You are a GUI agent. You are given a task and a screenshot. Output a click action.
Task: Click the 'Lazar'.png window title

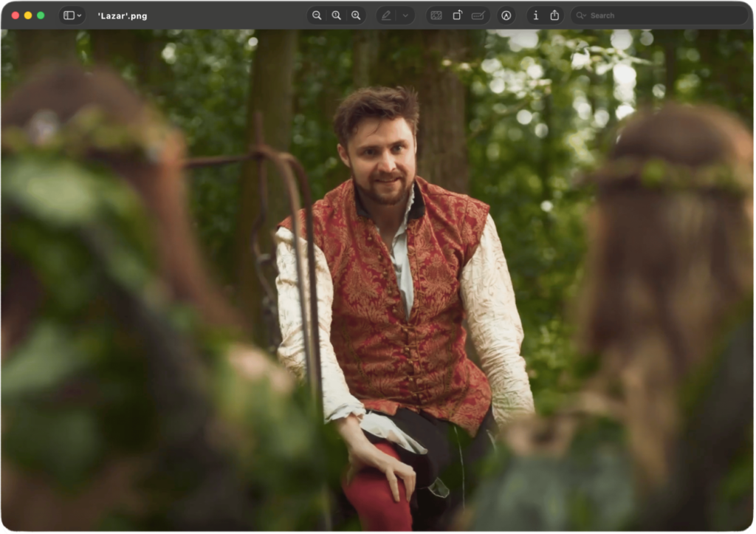pyautogui.click(x=122, y=16)
